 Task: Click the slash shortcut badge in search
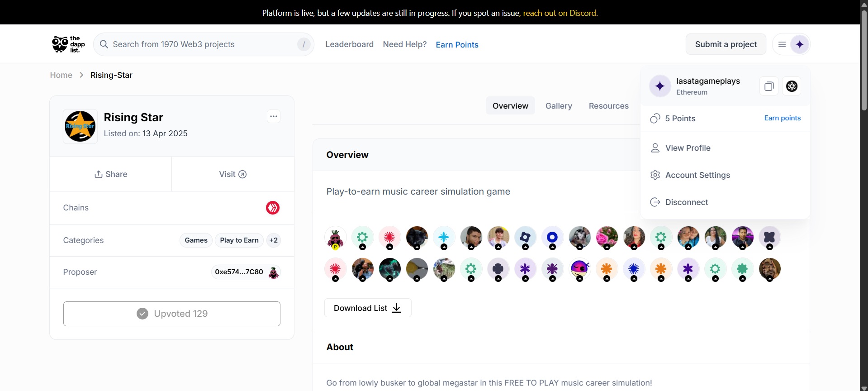pos(304,44)
